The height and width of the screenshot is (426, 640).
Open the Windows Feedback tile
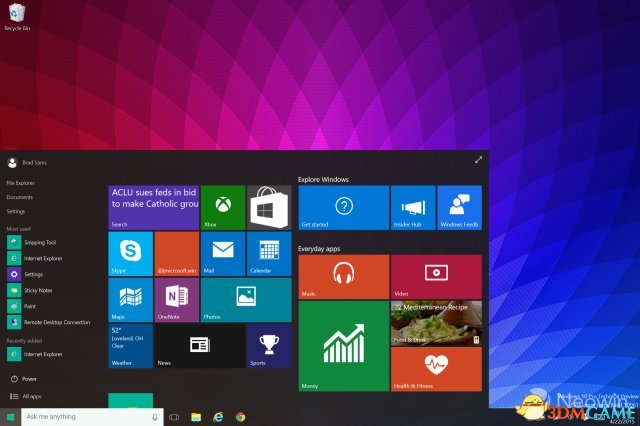click(x=460, y=208)
